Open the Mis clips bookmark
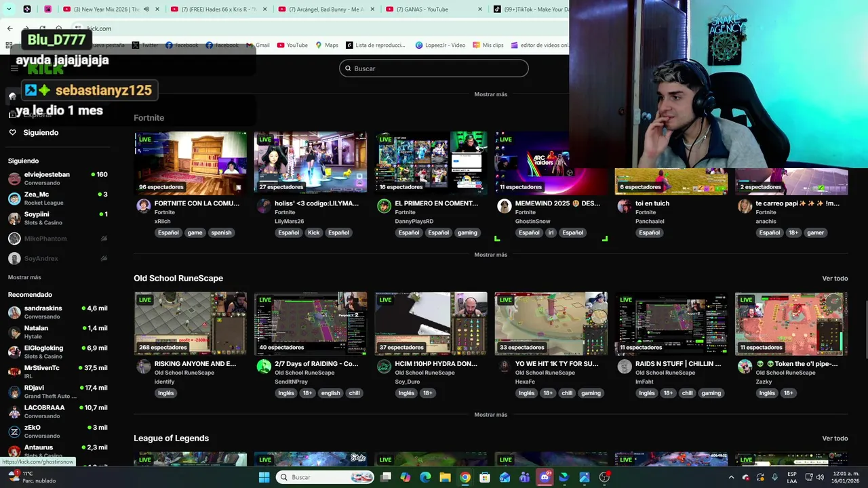 [x=488, y=45]
